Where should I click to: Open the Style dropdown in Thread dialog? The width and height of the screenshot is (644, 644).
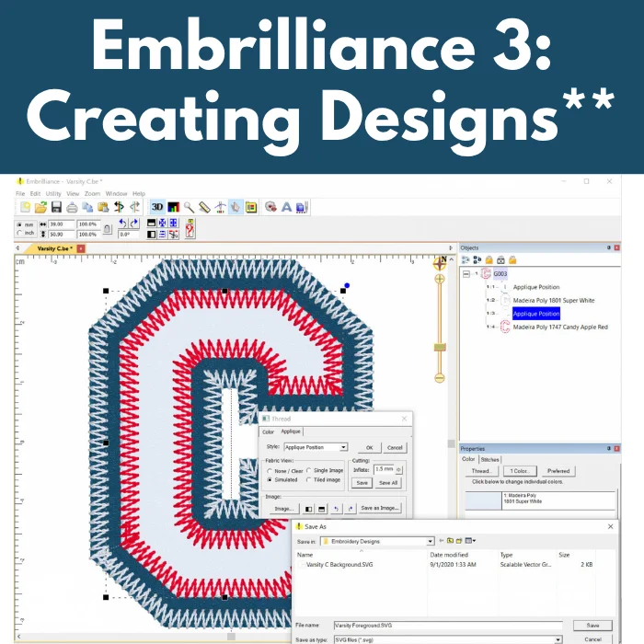[343, 447]
